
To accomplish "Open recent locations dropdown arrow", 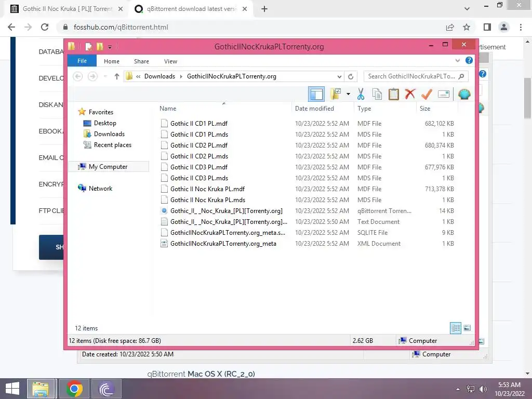I will pos(105,76).
